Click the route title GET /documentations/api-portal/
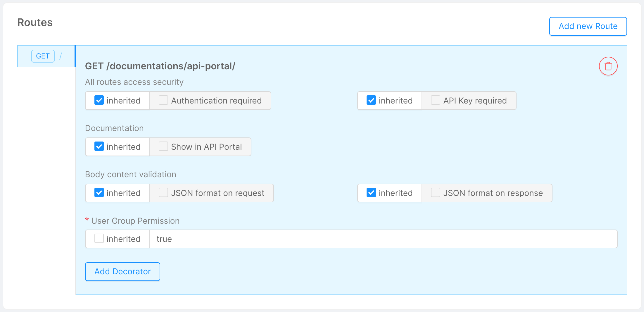This screenshot has width=644, height=312. point(160,66)
